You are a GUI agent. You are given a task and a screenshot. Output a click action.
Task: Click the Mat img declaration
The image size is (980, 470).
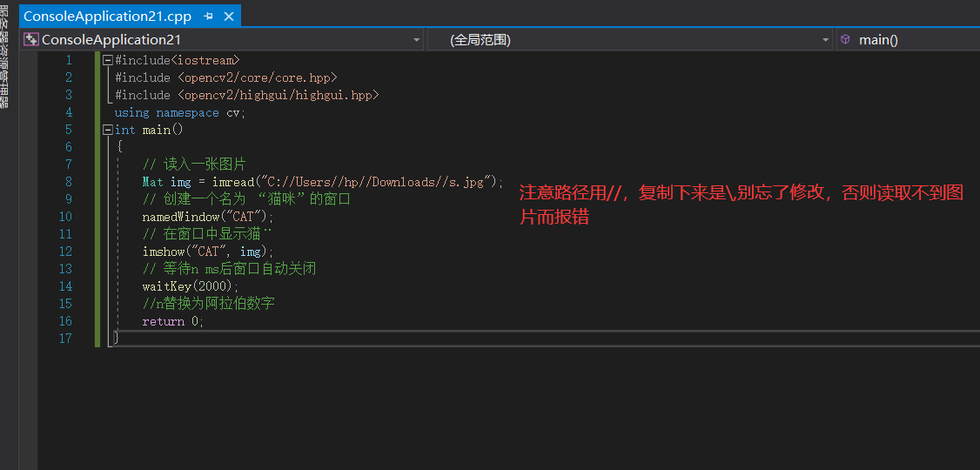166,182
